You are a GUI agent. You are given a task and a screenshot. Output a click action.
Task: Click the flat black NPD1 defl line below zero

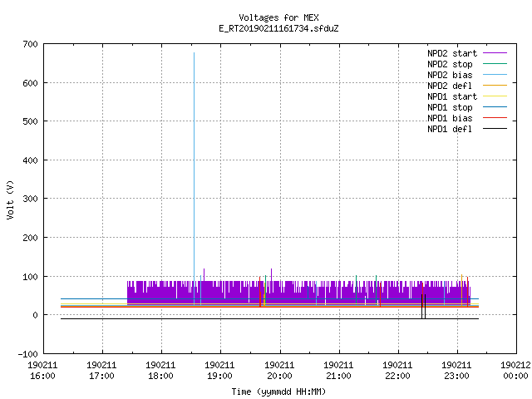(x=269, y=318)
